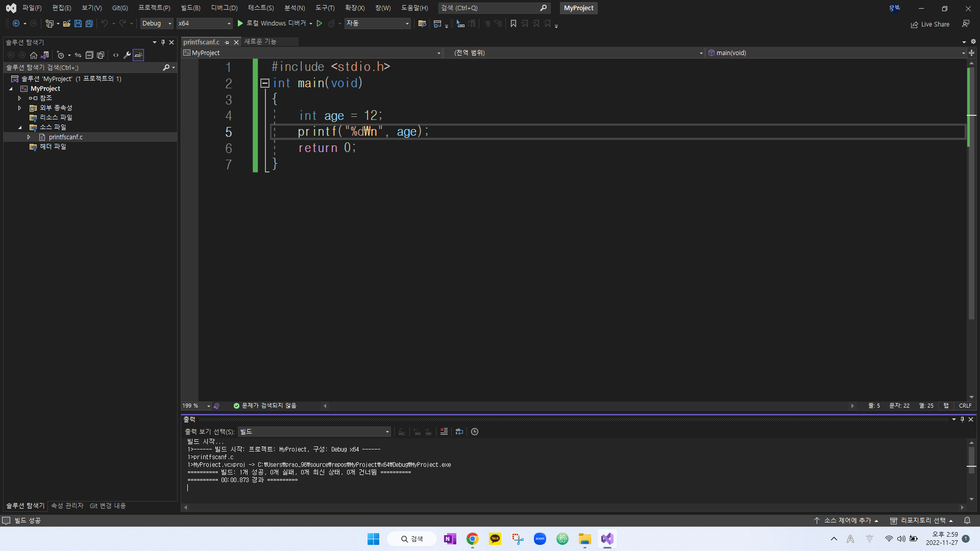Open the 199 % zoom dropdown
The image size is (980, 551).
click(197, 406)
